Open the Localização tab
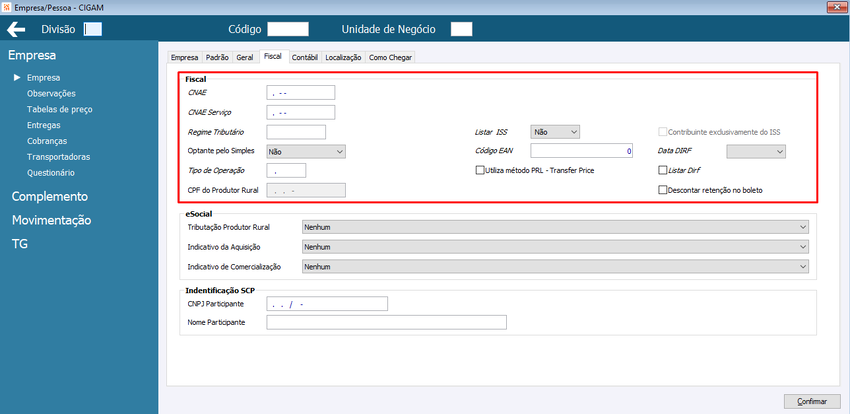The width and height of the screenshot is (850, 414). [x=343, y=57]
